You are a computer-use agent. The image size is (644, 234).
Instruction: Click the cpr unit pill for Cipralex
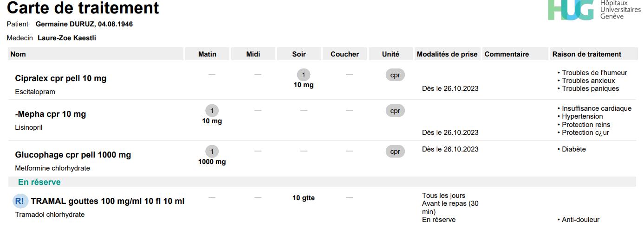click(x=395, y=75)
